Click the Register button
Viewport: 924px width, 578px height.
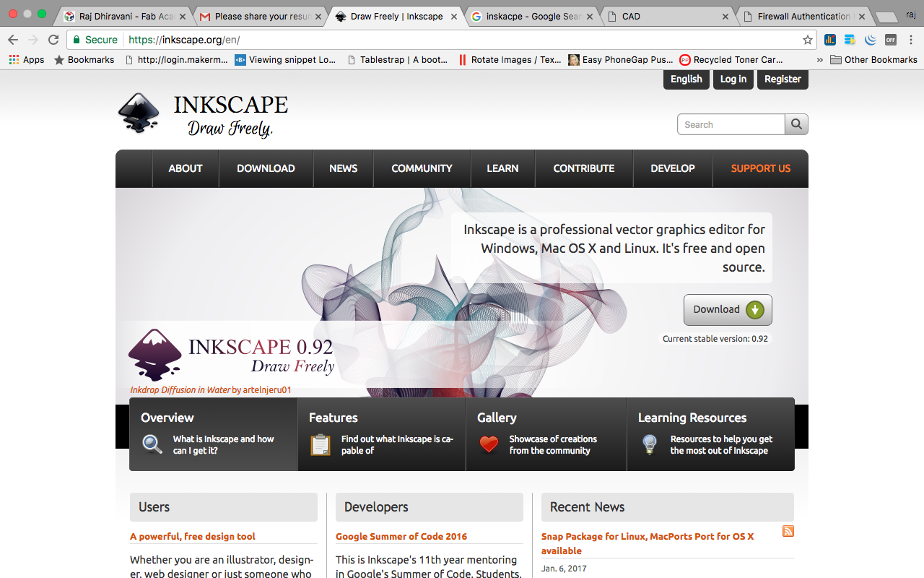pos(783,79)
